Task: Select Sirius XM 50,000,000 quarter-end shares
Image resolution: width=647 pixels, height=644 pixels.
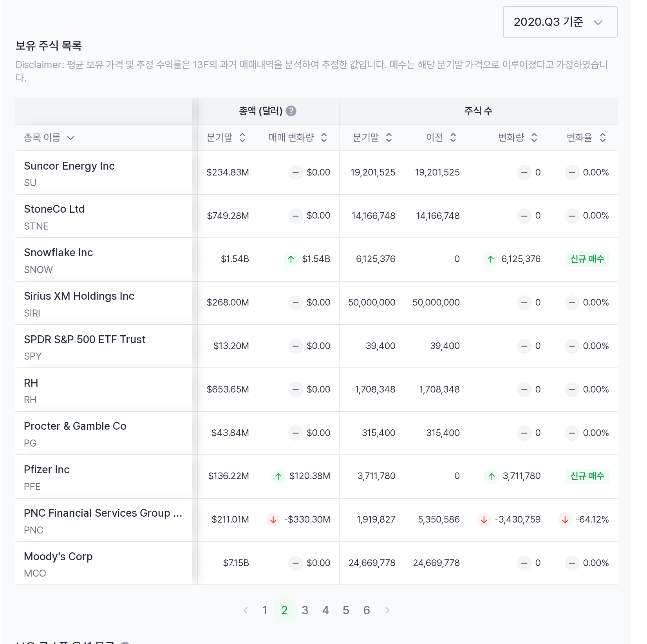Action: [x=372, y=302]
